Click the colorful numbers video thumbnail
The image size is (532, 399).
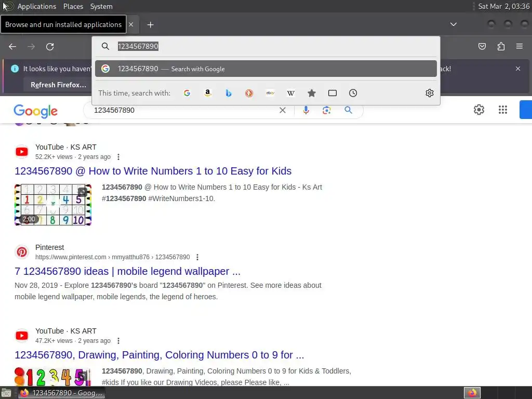53,377
